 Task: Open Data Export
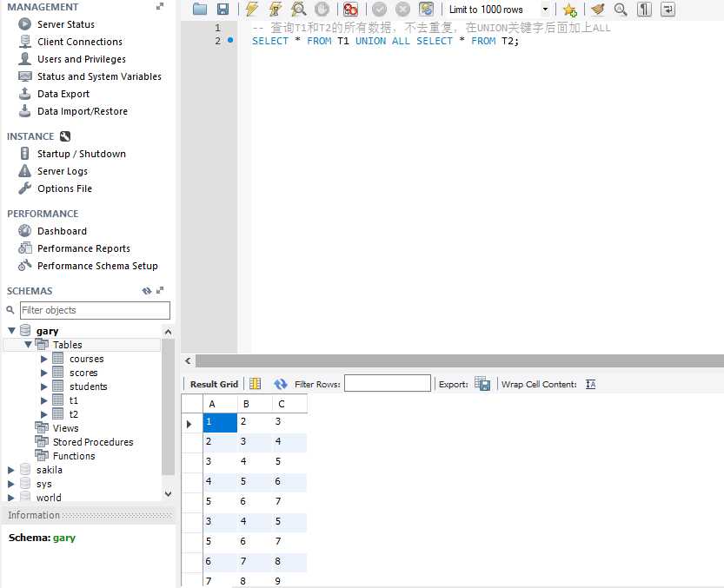pyautogui.click(x=63, y=94)
